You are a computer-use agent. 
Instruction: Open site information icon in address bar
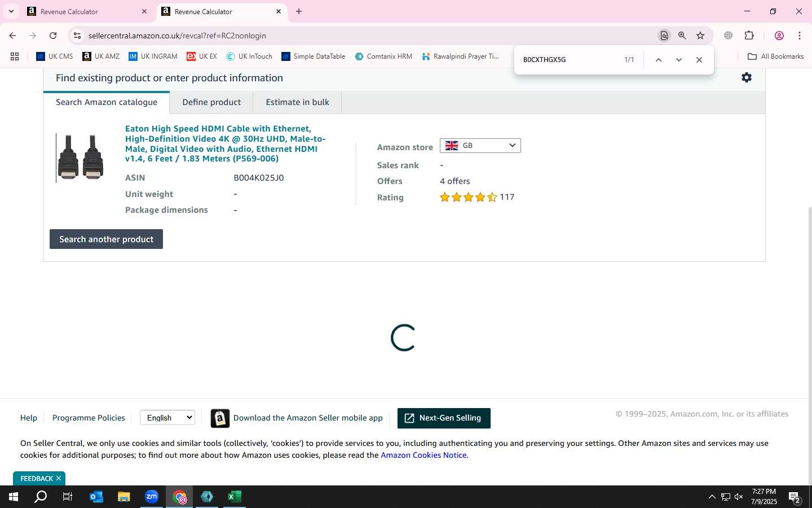(x=77, y=36)
